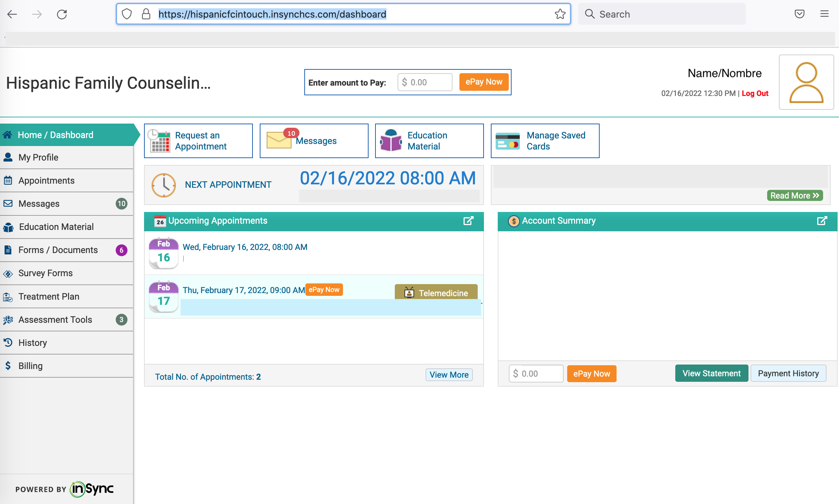The width and height of the screenshot is (839, 504).
Task: Open the browser hamburger menu
Action: (x=824, y=14)
